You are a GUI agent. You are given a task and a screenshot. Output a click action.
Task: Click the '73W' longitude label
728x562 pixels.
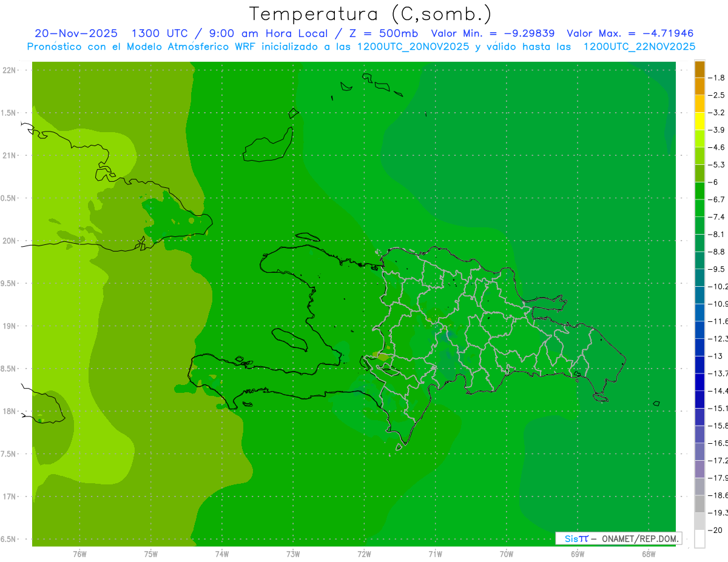click(293, 554)
